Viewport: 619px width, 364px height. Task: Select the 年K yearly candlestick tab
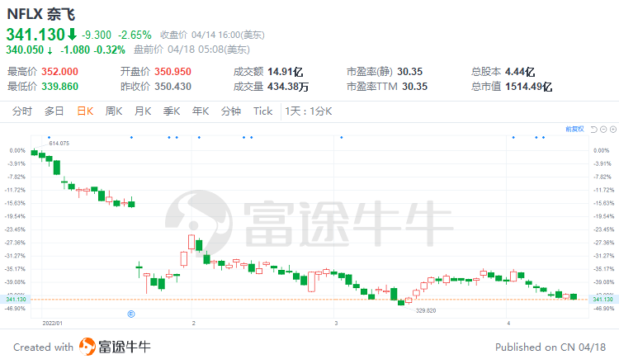coord(201,111)
